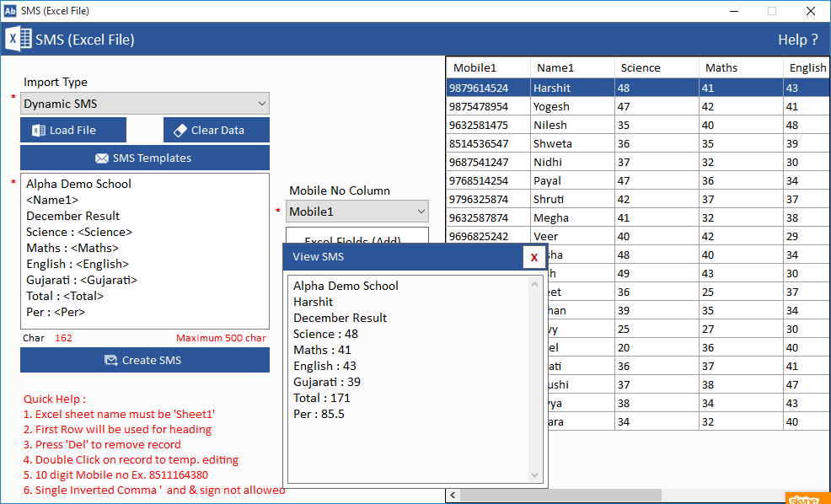
Task: Close the View SMS popup
Action: (533, 257)
